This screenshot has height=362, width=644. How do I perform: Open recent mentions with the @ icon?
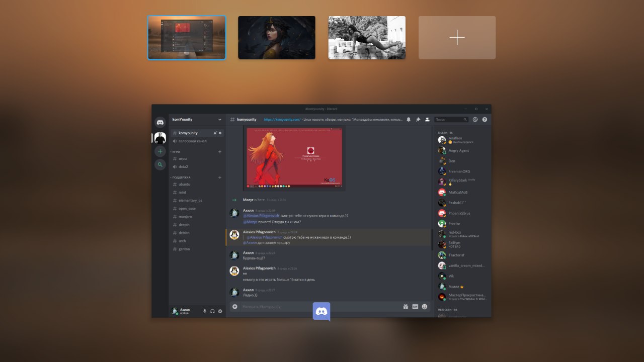(x=475, y=120)
